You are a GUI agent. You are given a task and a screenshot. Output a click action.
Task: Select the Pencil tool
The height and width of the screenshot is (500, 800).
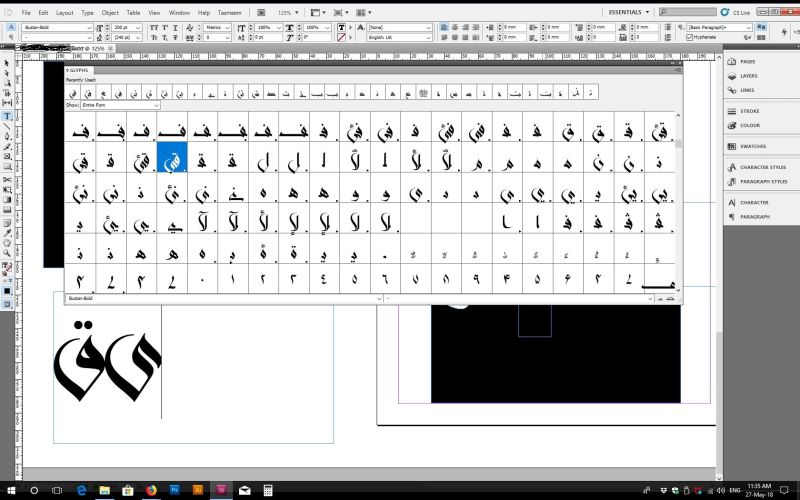(x=7, y=147)
